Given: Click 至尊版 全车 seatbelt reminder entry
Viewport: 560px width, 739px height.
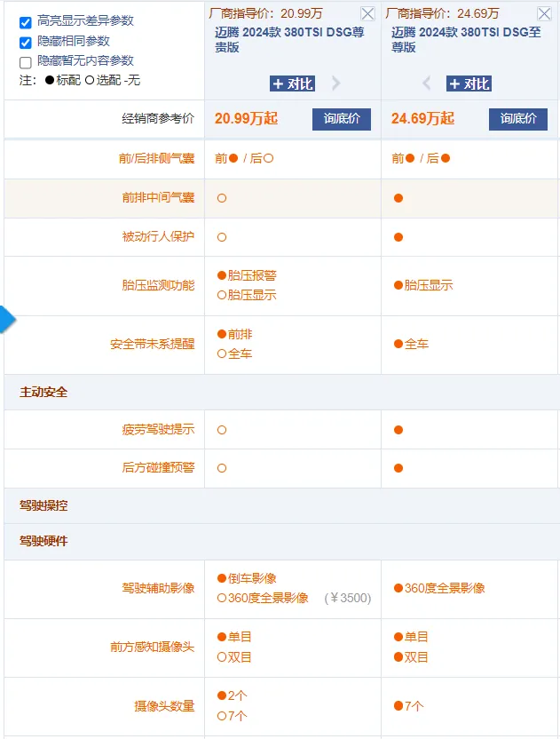Looking at the screenshot, I should (x=411, y=344).
